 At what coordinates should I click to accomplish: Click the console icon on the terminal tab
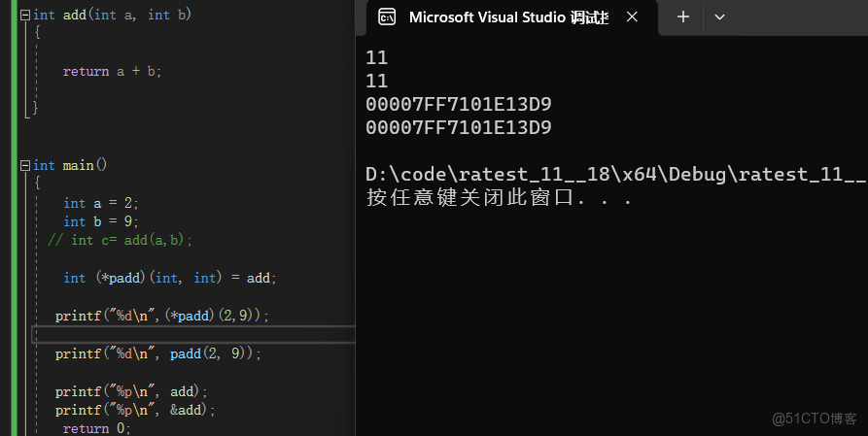click(x=386, y=17)
